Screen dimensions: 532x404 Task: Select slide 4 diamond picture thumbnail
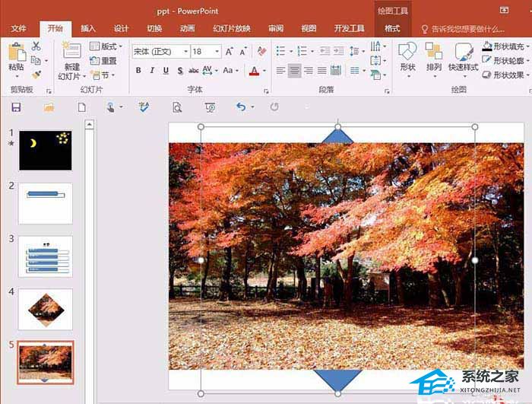[x=46, y=309]
